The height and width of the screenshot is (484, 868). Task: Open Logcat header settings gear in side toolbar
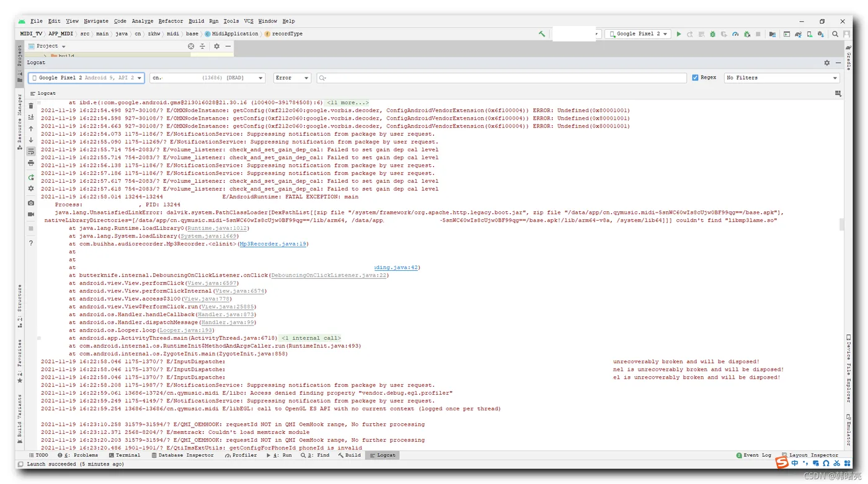31,188
